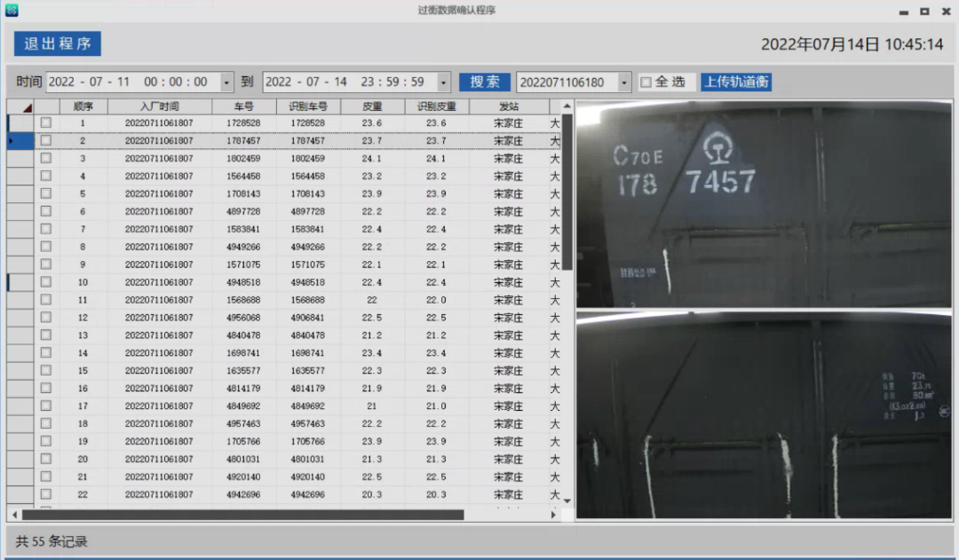Screen dimensions: 959x560
Task: Sort by the 顺序 column header
Action: [x=83, y=106]
